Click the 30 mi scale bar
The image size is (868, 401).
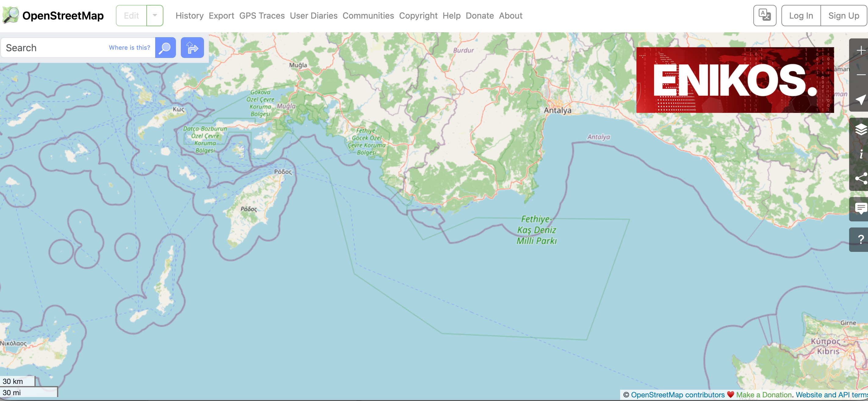point(29,392)
